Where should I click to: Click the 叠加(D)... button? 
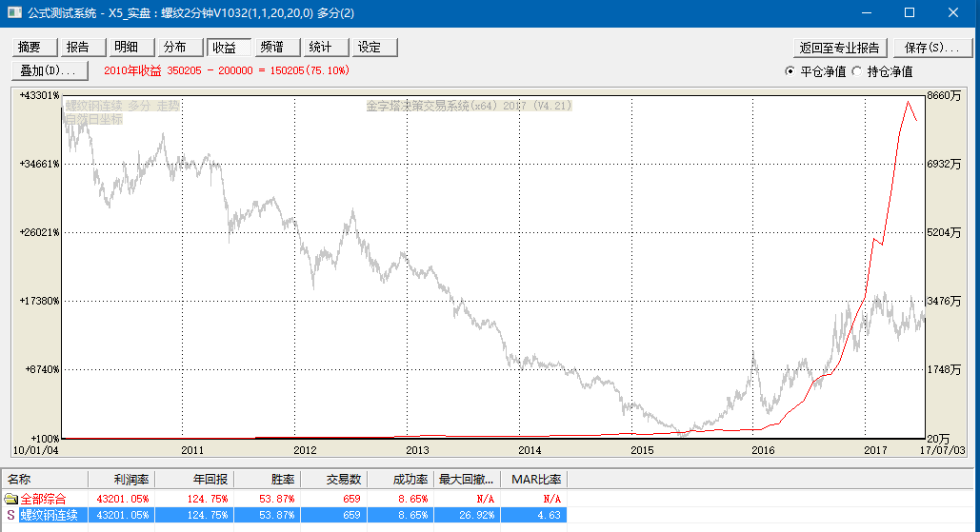pyautogui.click(x=50, y=70)
